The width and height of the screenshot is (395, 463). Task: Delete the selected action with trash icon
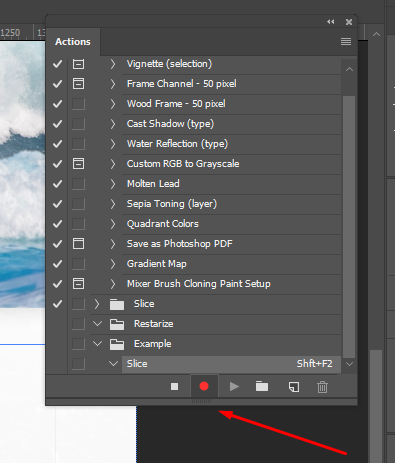322,387
